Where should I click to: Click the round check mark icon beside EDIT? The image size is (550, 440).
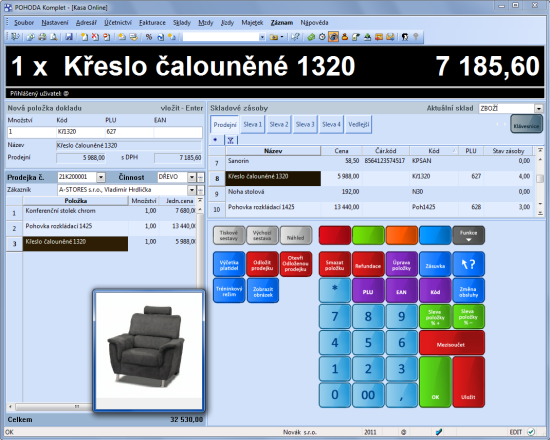[531, 432]
